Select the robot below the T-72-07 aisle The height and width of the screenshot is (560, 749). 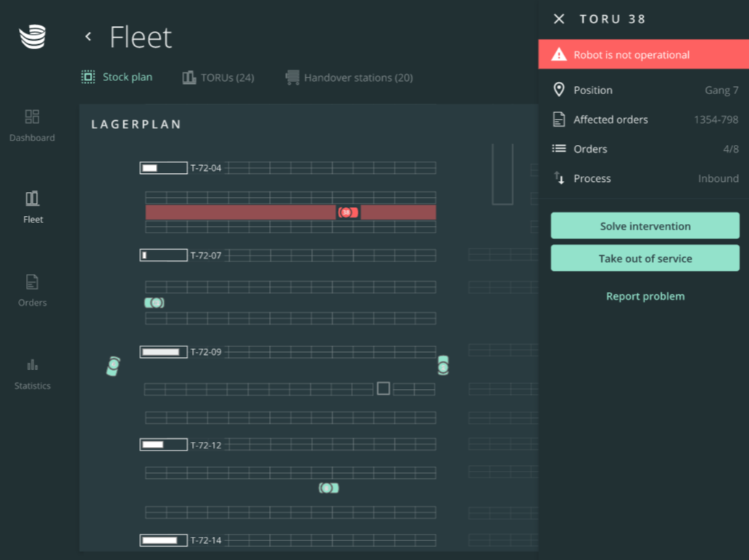(154, 303)
